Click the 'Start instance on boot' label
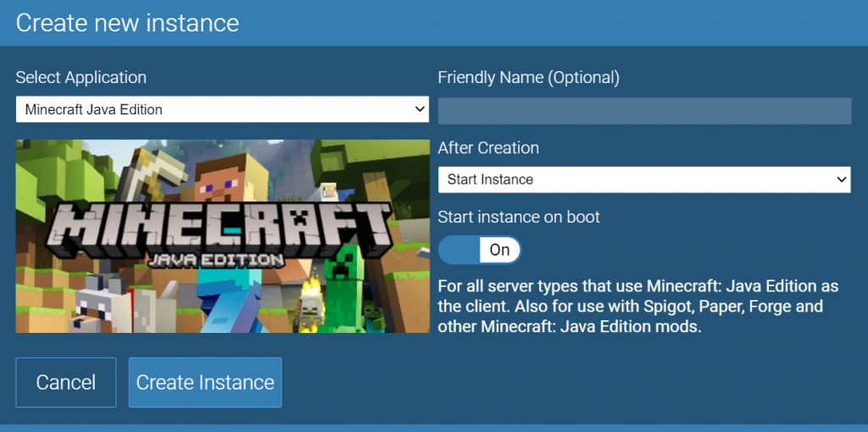Viewport: 868px width, 432px height. (519, 217)
